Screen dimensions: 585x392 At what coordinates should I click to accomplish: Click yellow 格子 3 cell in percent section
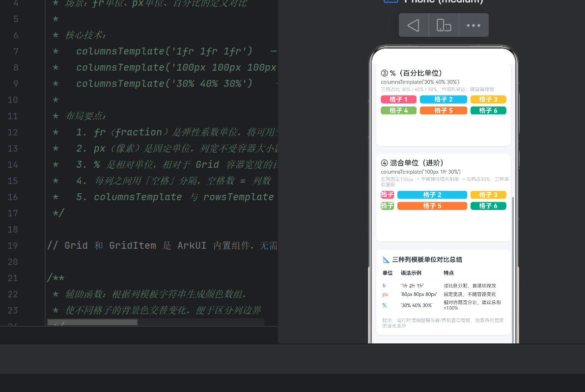point(488,100)
